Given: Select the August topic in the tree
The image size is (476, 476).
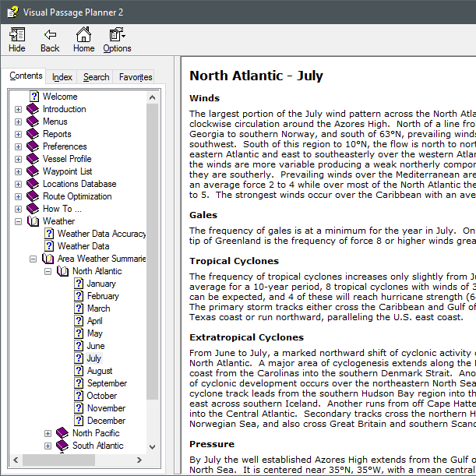Looking at the screenshot, I should 100,371.
